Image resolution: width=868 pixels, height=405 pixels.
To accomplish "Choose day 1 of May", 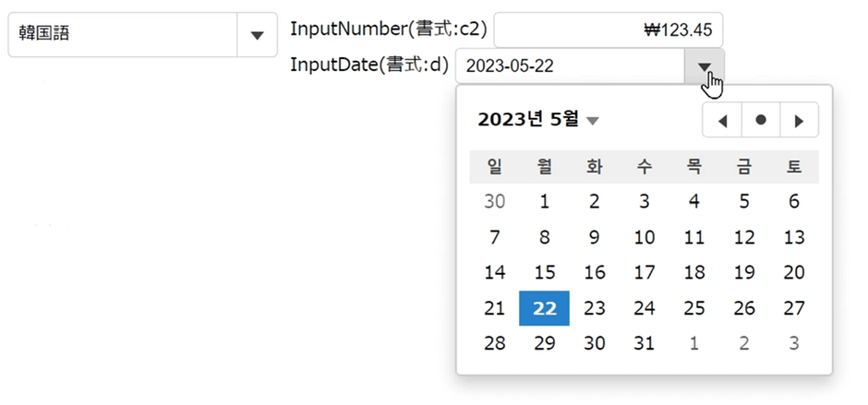I will point(545,201).
